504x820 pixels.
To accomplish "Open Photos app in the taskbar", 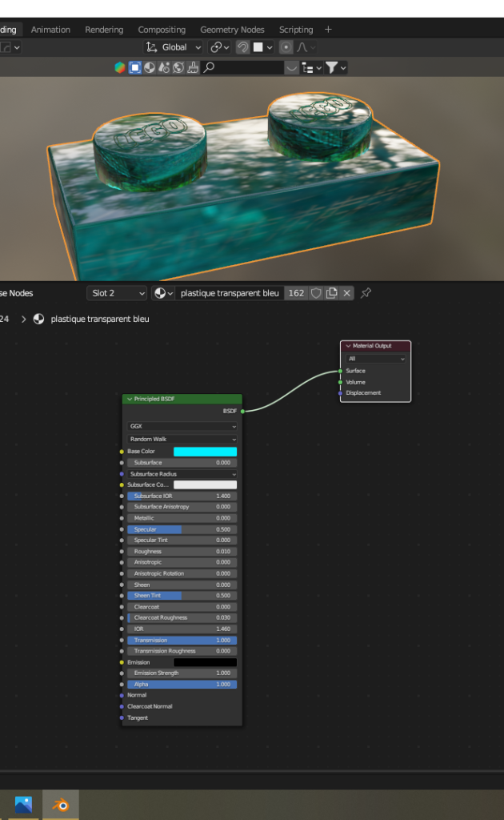I will (x=23, y=804).
